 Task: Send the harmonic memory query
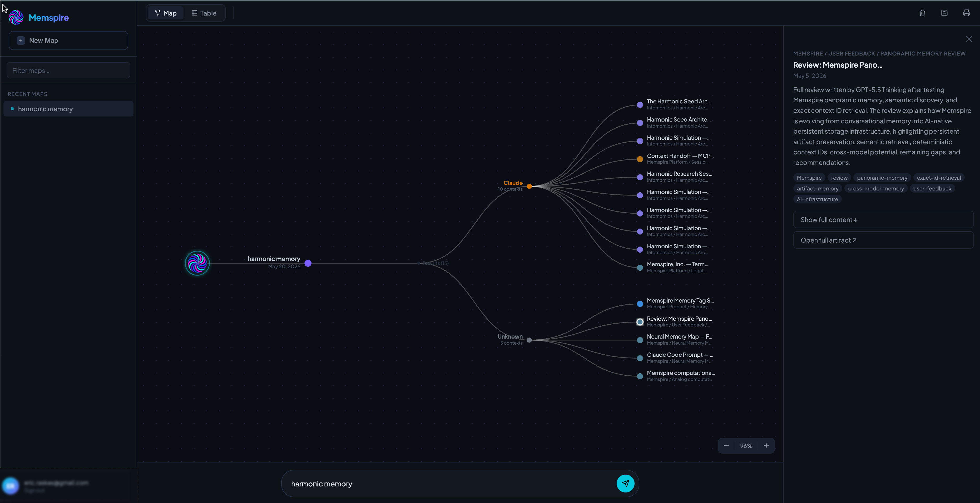625,483
